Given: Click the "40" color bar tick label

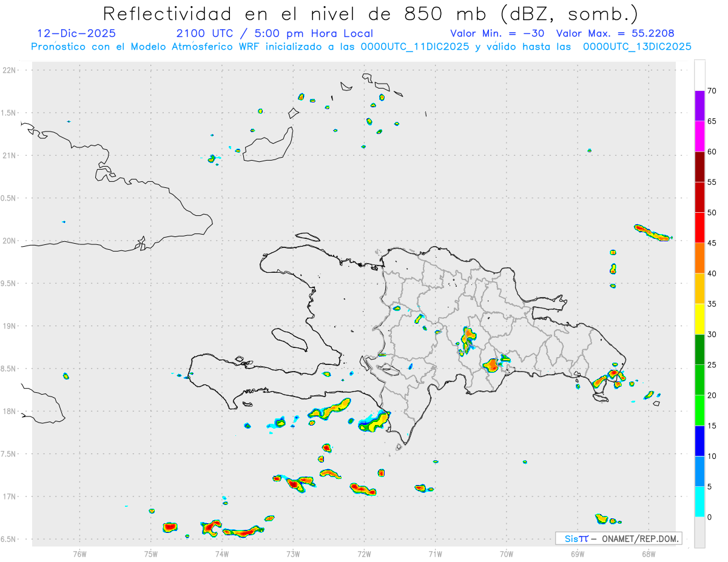Looking at the screenshot, I should pyautogui.click(x=712, y=273).
